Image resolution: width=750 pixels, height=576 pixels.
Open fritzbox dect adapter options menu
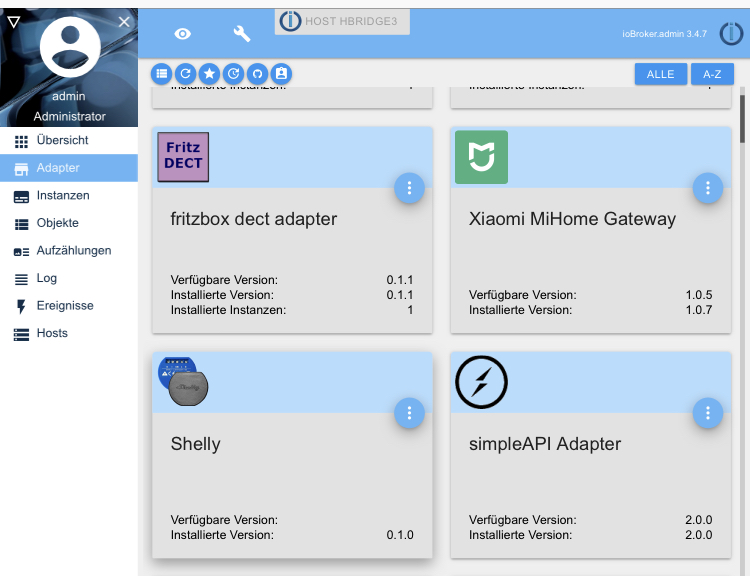click(x=410, y=188)
